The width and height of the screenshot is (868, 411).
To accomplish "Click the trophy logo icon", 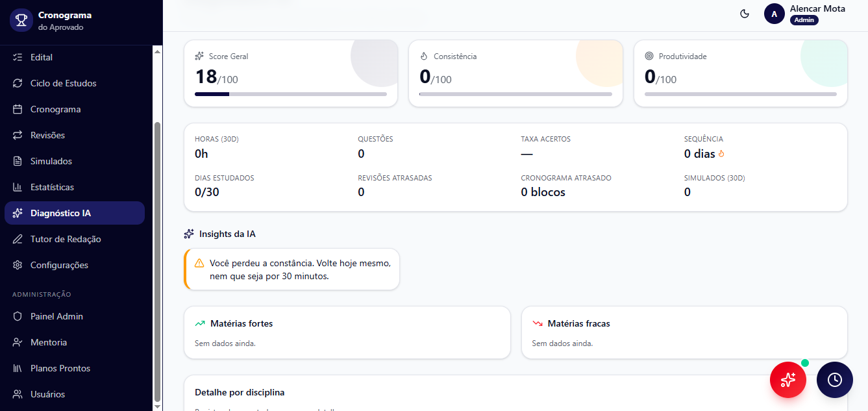I will click(x=21, y=20).
